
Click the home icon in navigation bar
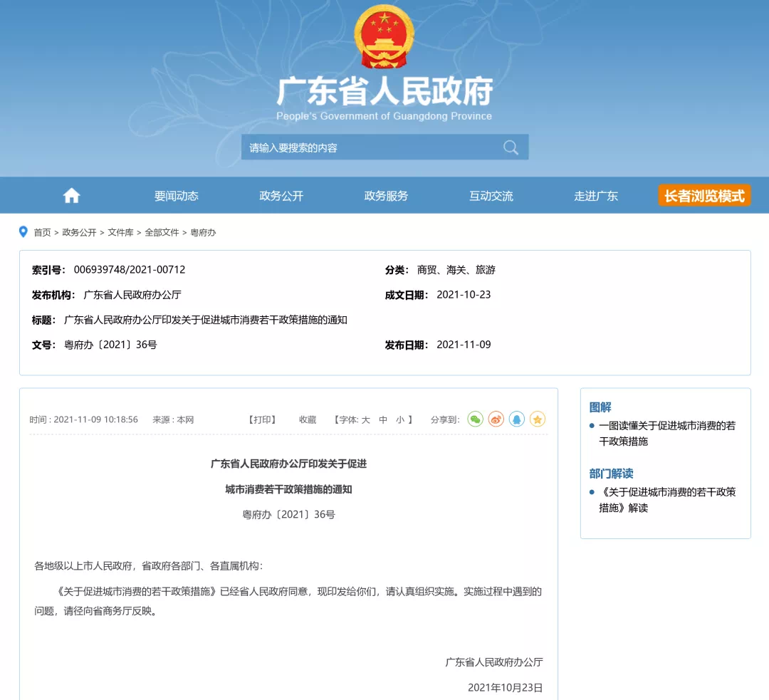[x=72, y=196]
